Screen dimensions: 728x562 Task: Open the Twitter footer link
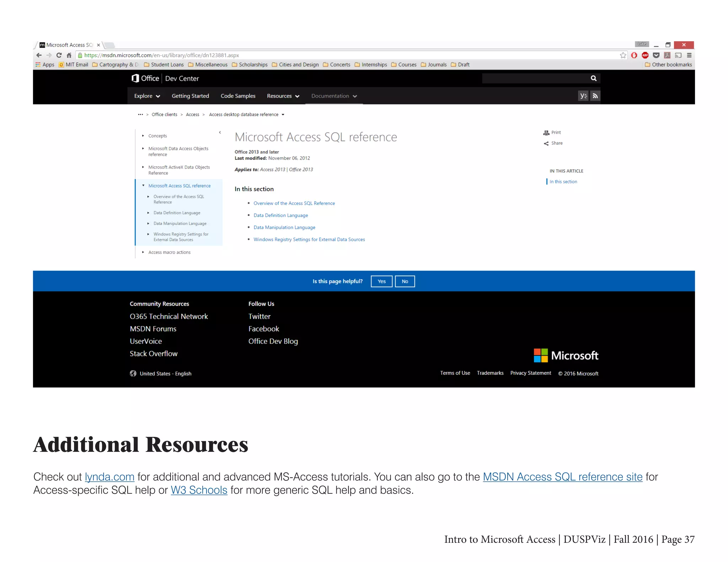coord(259,316)
